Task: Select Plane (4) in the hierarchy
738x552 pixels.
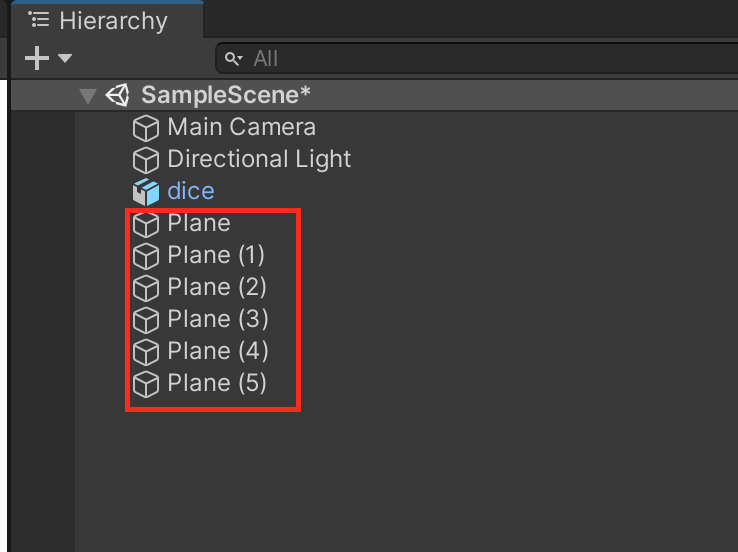Action: tap(217, 352)
